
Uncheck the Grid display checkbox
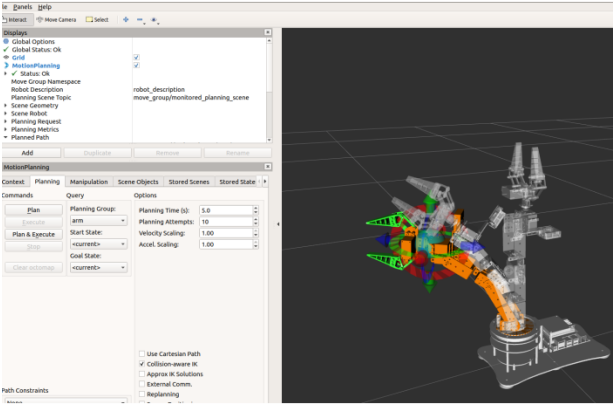pos(136,57)
